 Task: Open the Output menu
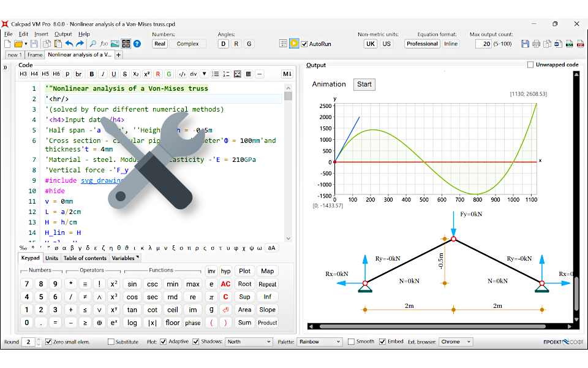click(63, 34)
